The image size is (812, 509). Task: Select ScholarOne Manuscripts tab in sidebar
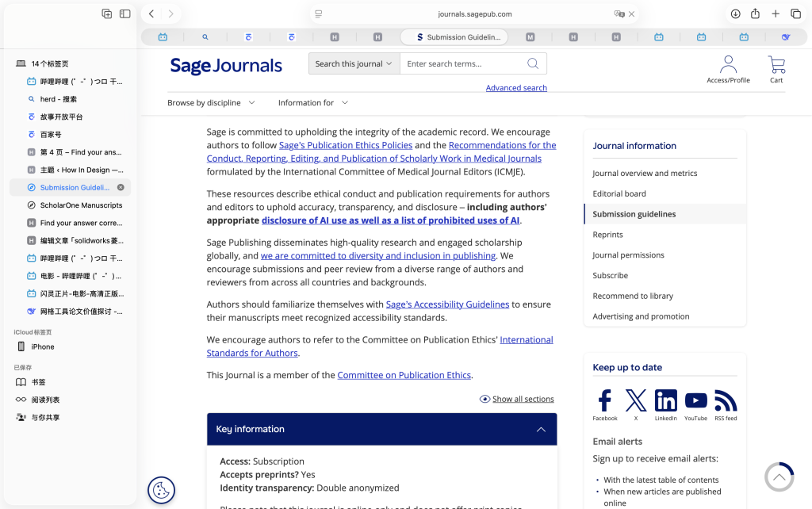coord(70,205)
